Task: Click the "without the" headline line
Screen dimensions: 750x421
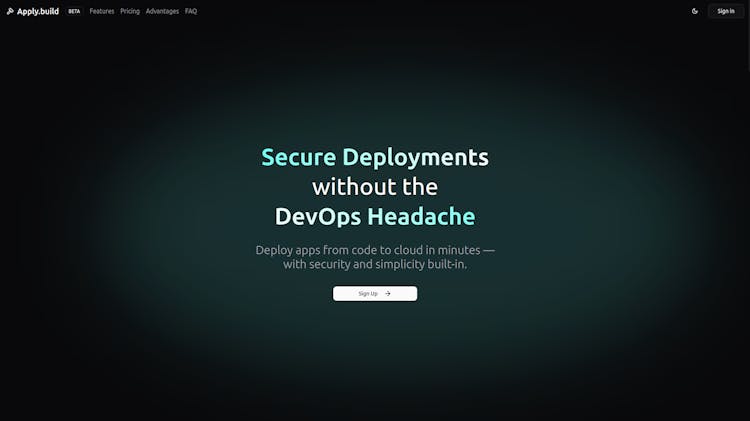Action: (x=375, y=187)
